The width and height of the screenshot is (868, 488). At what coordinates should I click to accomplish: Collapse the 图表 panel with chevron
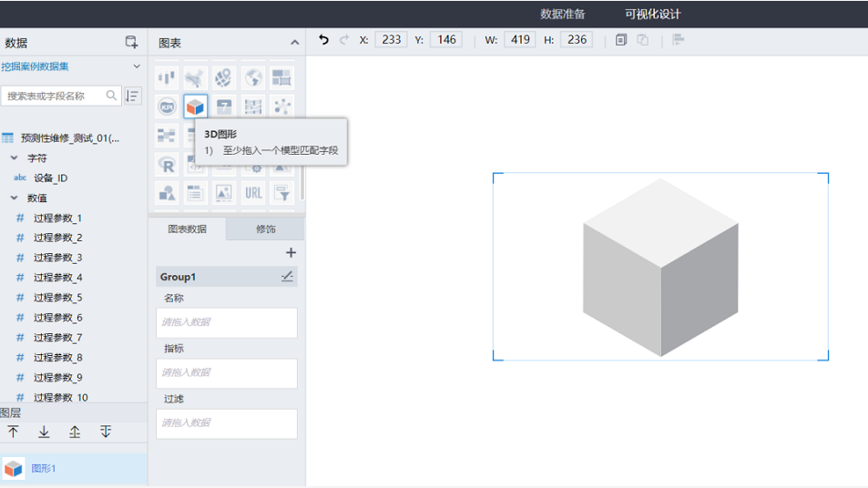click(x=294, y=43)
